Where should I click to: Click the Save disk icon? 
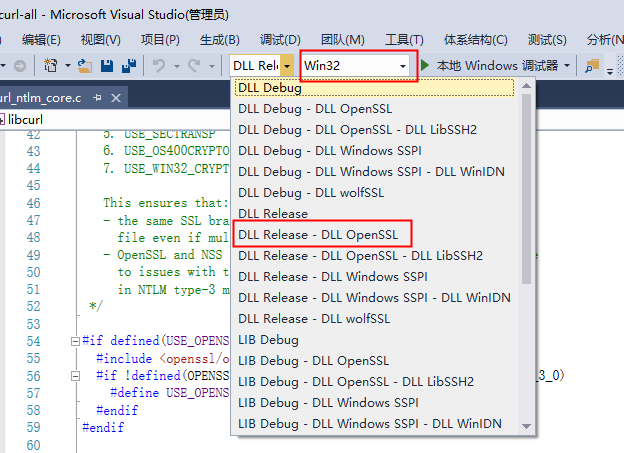pyautogui.click(x=107, y=66)
